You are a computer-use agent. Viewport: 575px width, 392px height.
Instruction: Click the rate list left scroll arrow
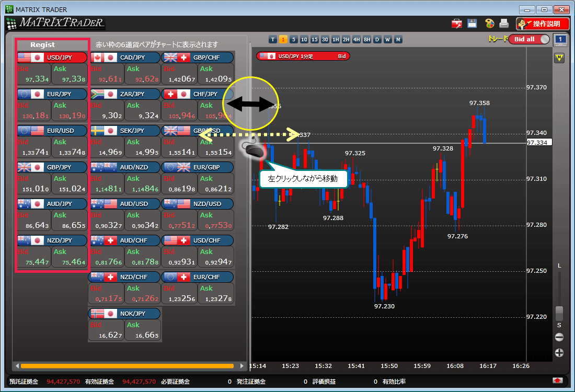click(x=17, y=365)
